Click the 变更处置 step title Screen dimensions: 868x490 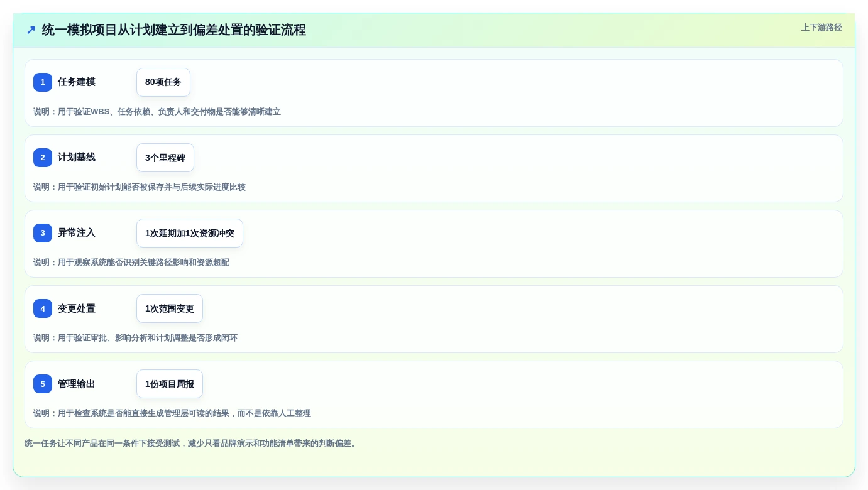[77, 308]
